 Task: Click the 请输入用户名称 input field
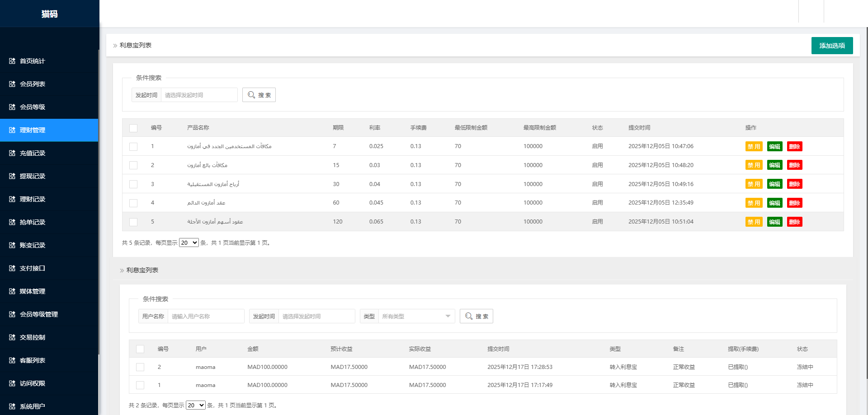point(206,316)
